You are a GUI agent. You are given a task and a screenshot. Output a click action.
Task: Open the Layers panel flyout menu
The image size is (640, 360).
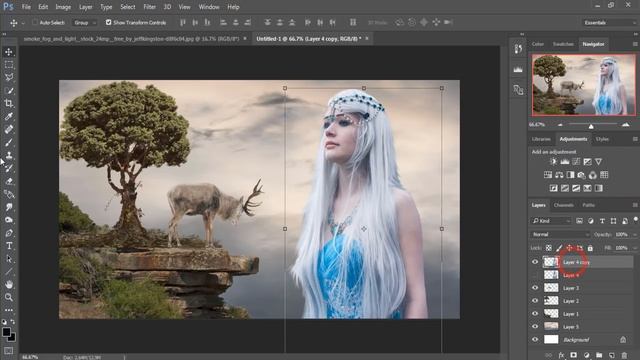(635, 205)
